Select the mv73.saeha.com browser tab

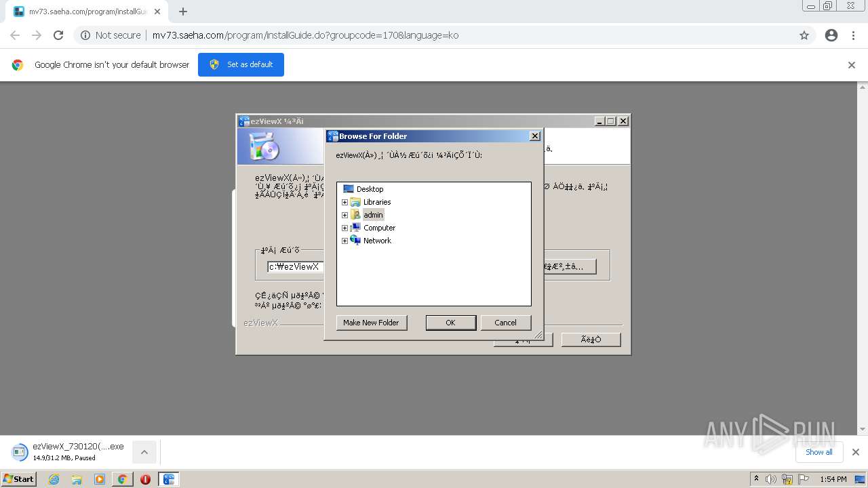click(x=87, y=12)
